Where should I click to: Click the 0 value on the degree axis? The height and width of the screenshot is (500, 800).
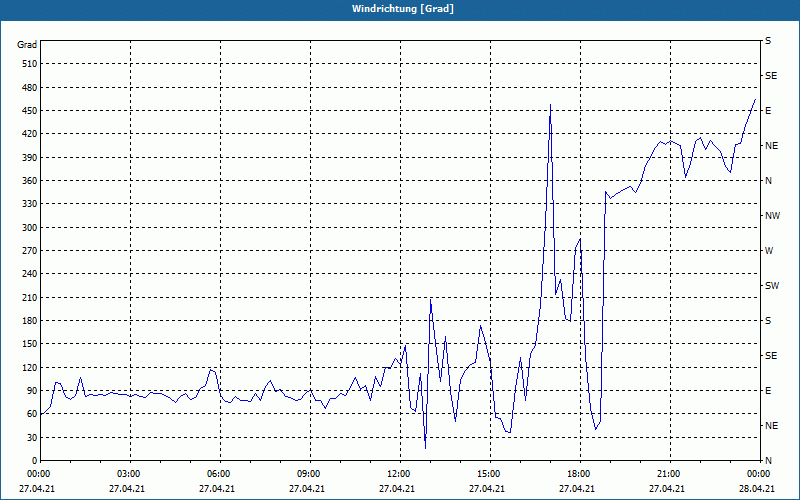pos(35,461)
